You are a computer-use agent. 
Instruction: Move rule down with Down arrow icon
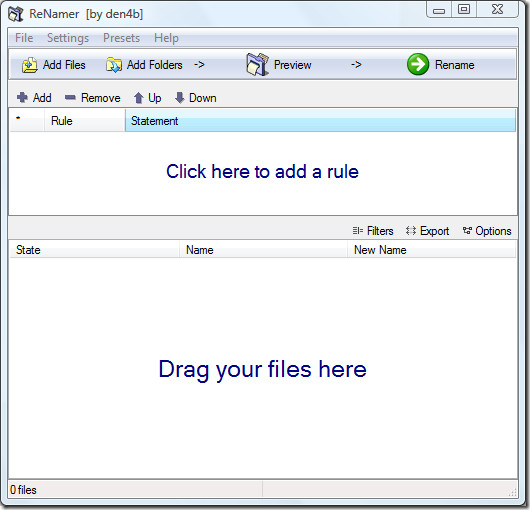click(x=179, y=98)
